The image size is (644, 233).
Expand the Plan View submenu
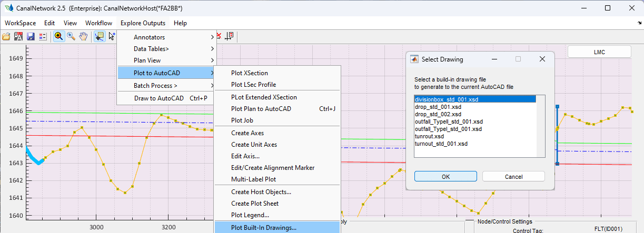pos(166,60)
